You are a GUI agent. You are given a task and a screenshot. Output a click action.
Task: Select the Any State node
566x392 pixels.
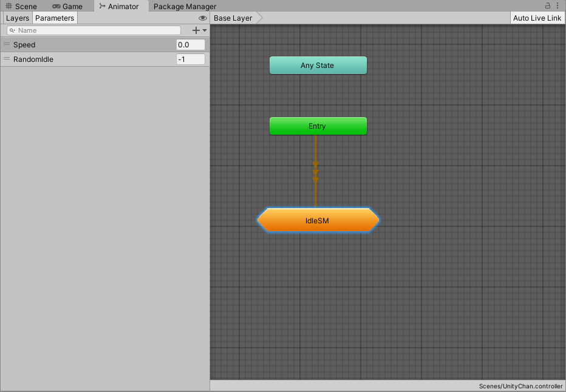click(x=318, y=66)
